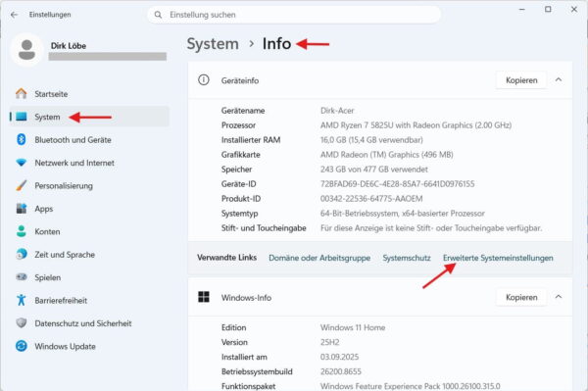
Task: Open Barrierefreiheit settings
Action: tap(89, 300)
